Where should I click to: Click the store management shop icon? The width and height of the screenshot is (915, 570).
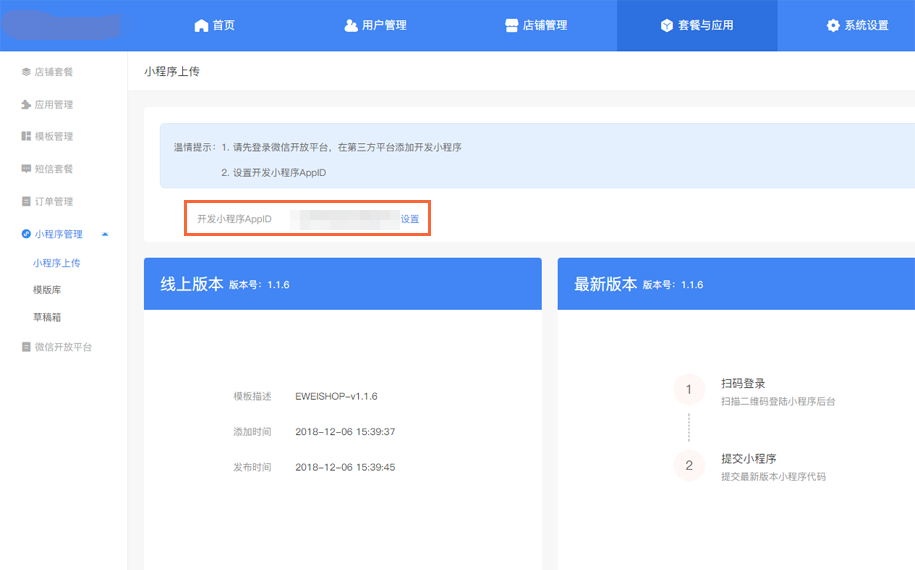point(511,25)
